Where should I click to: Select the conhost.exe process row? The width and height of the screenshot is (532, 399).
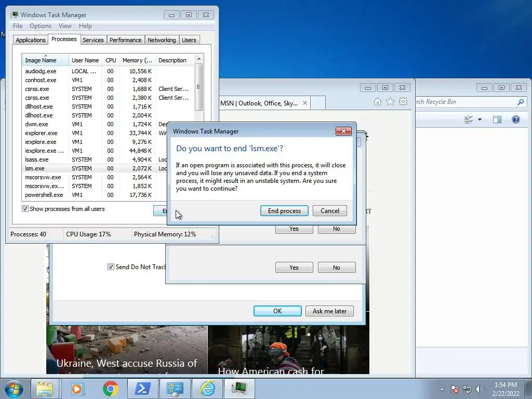pos(108,80)
